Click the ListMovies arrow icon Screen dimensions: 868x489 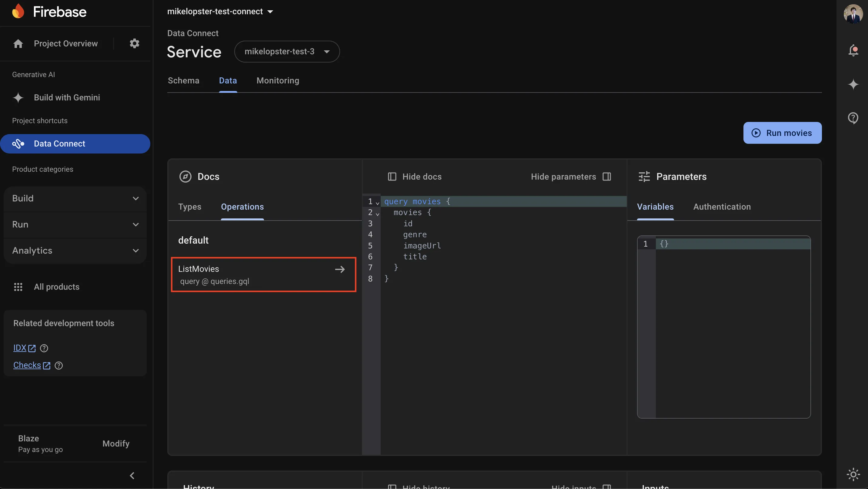pyautogui.click(x=340, y=269)
